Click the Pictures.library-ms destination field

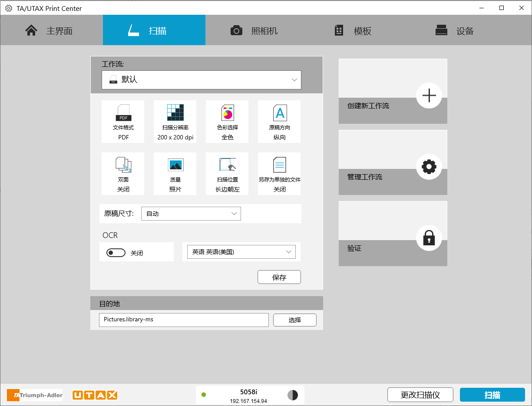click(x=183, y=320)
